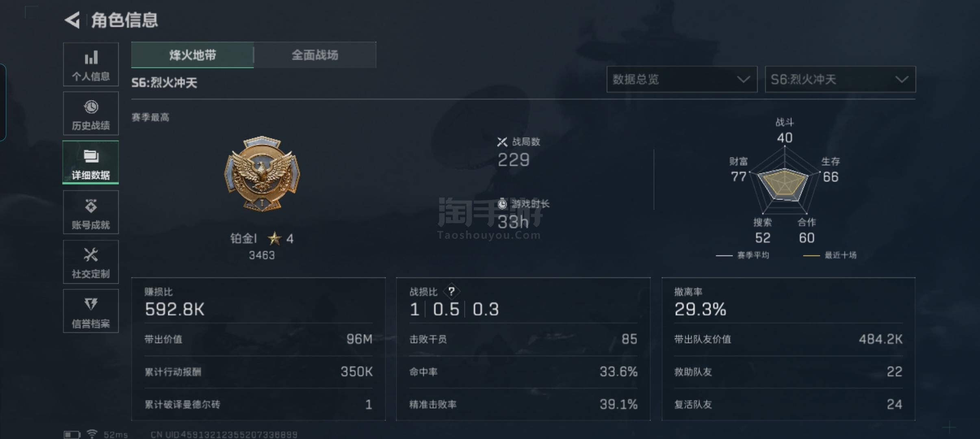
Task: Click the 赚损比 value 592.8K
Action: pos(175,309)
